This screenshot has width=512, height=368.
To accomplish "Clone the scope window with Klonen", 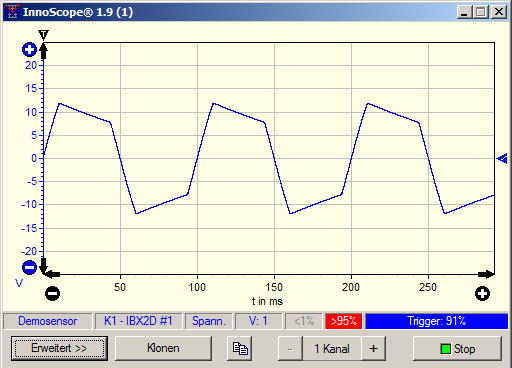I will click(x=163, y=348).
